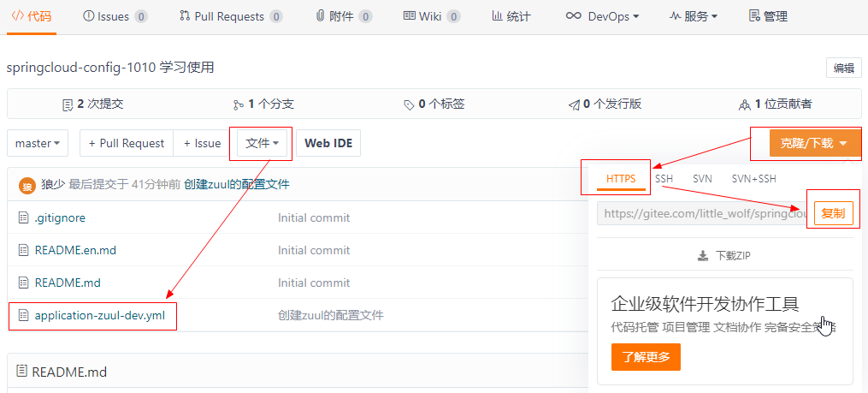Open the Wiki tab
The width and height of the screenshot is (868, 393).
pos(432,16)
